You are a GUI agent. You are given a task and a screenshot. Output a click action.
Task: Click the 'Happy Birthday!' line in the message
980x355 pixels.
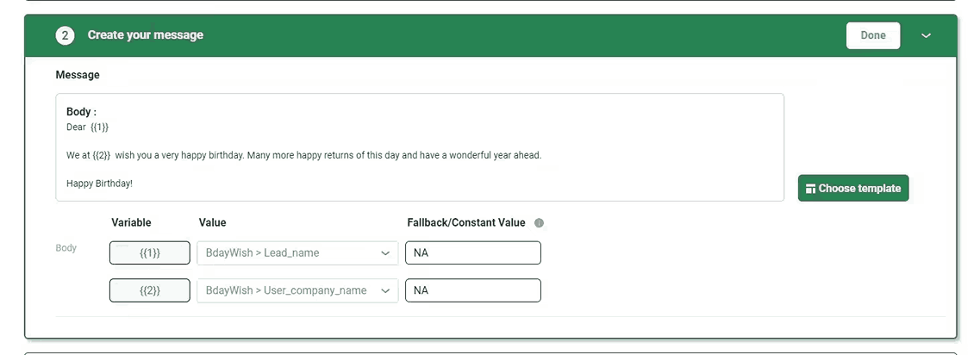coord(100,184)
